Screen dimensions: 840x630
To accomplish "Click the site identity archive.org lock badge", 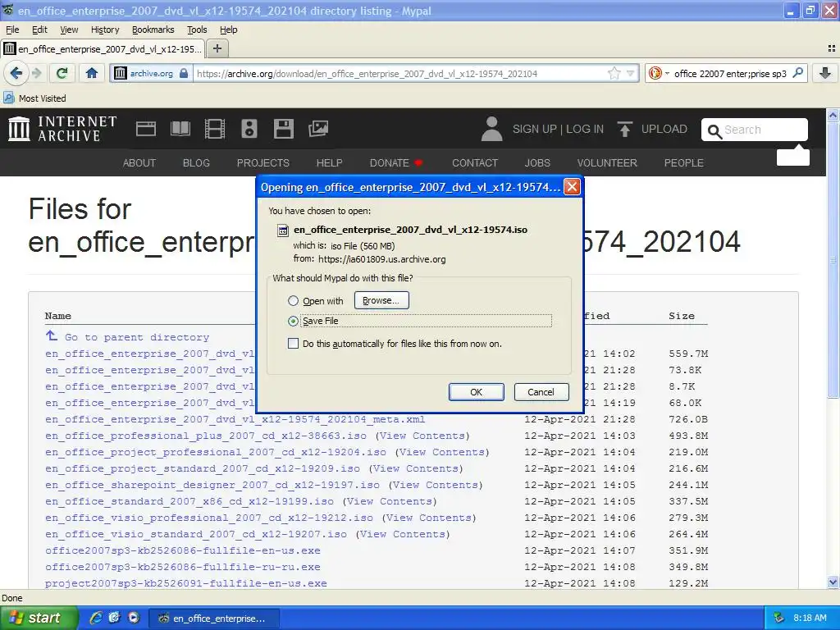I will coord(152,73).
